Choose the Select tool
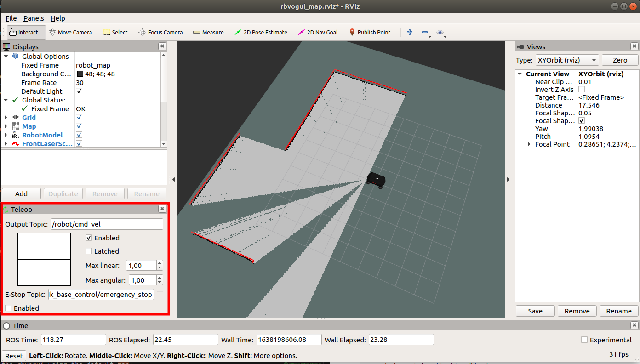640x364 pixels. [x=115, y=32]
